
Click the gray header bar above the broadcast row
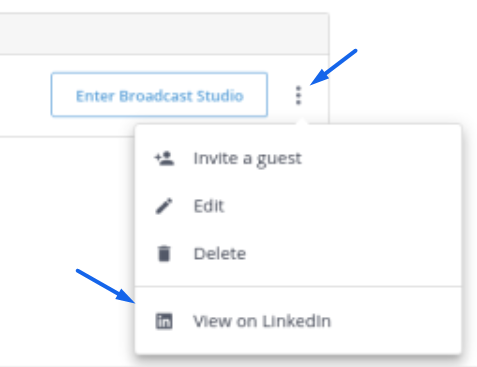click(x=164, y=34)
